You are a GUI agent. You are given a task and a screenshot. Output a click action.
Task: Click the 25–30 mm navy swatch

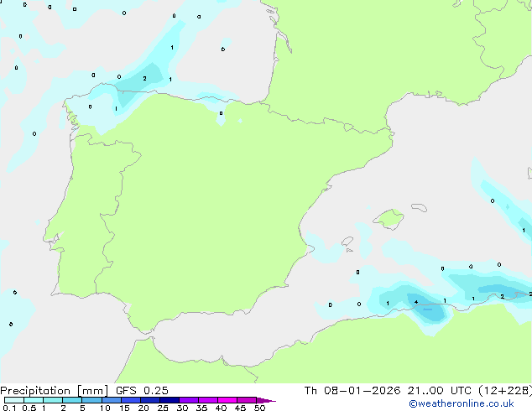click(169, 400)
